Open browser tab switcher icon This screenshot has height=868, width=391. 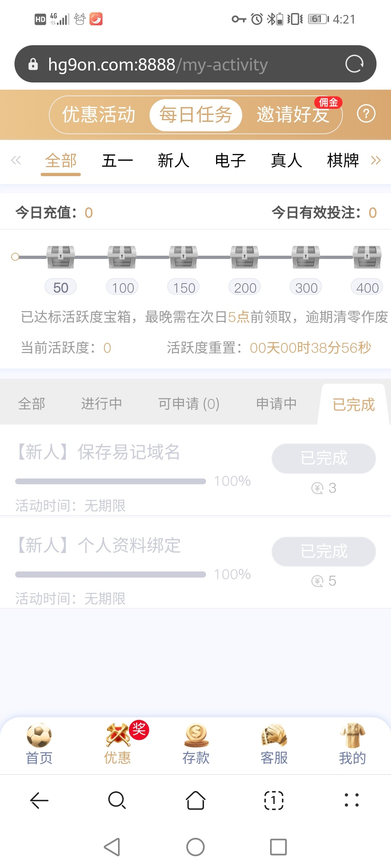274,800
